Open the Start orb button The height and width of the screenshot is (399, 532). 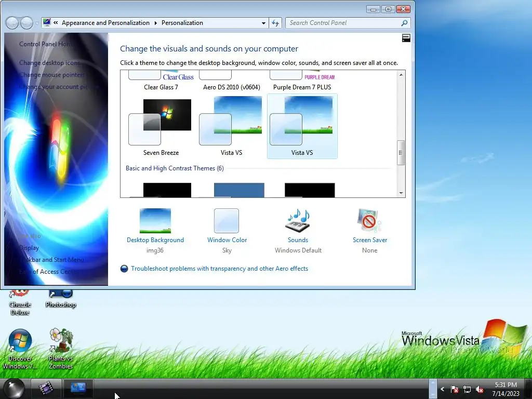click(14, 389)
